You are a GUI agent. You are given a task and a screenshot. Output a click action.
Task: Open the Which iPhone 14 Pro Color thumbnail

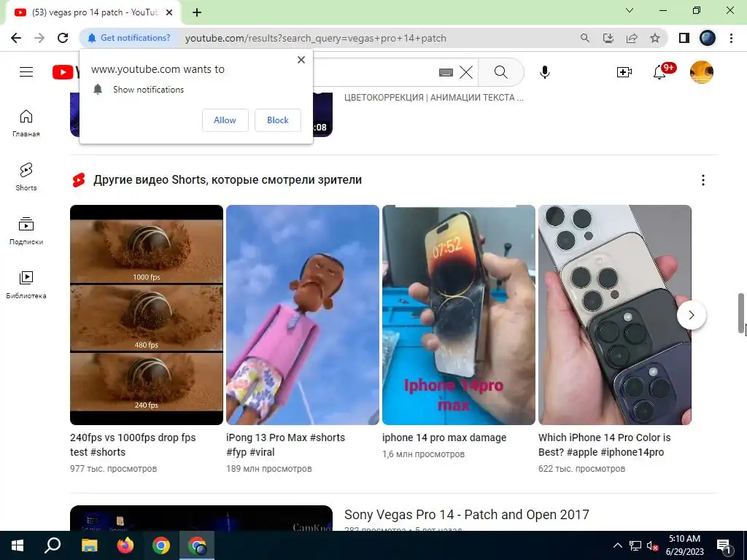coord(614,315)
